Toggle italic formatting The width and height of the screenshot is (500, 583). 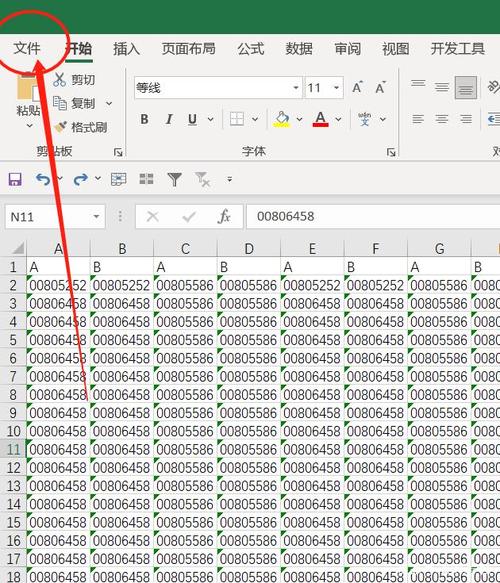coord(169,119)
